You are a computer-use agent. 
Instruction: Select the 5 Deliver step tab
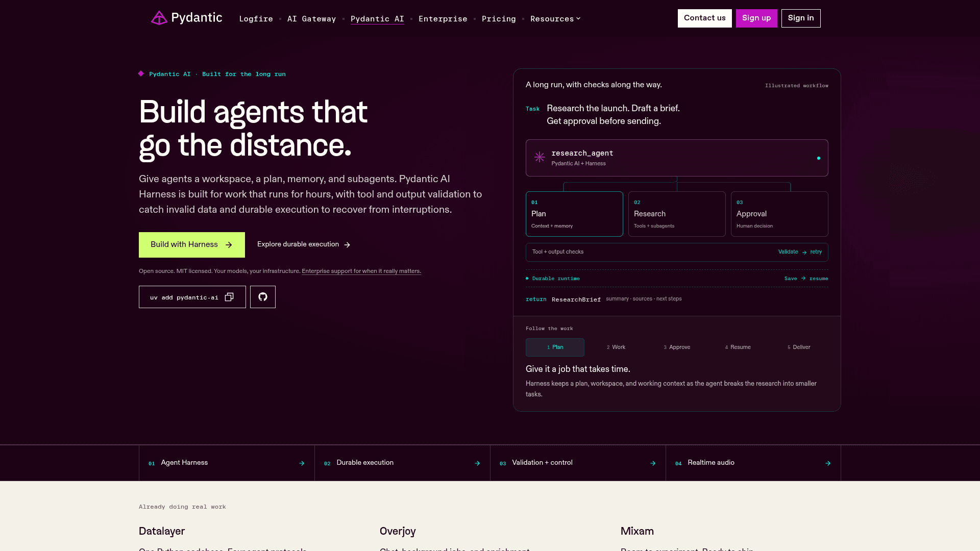coord(799,347)
